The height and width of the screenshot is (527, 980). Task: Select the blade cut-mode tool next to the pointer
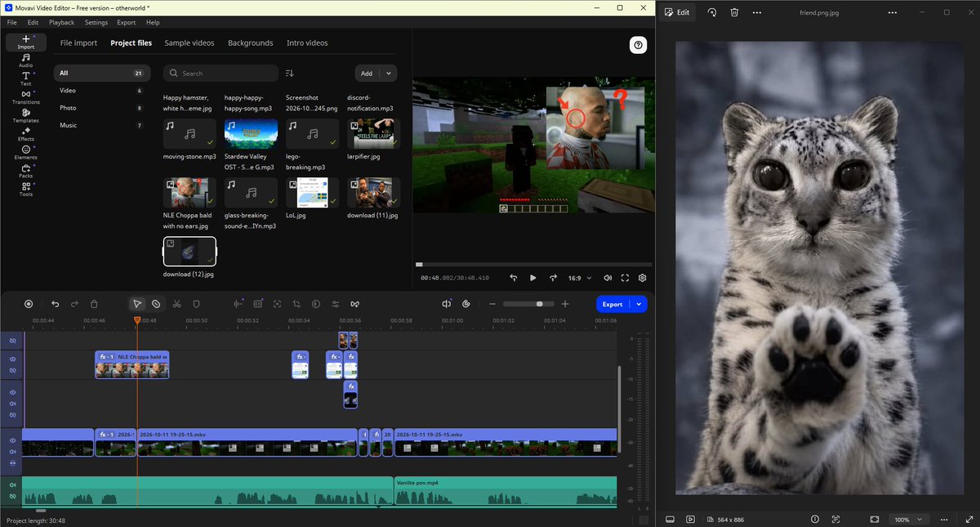[x=156, y=304]
